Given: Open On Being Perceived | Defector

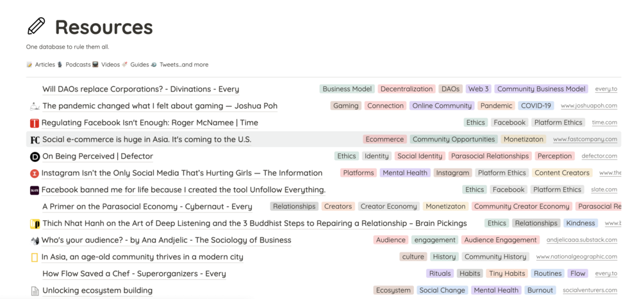Looking at the screenshot, I should [x=97, y=156].
